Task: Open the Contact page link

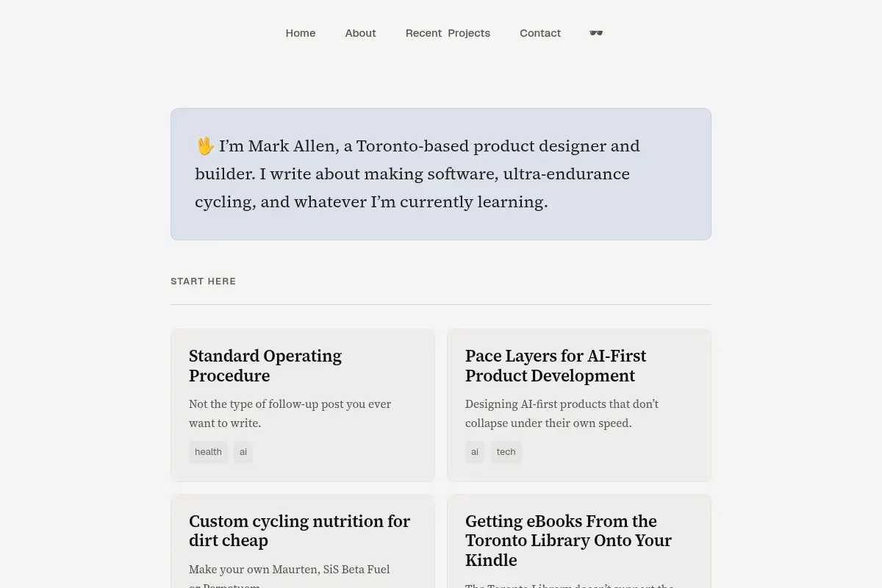Action: click(540, 33)
